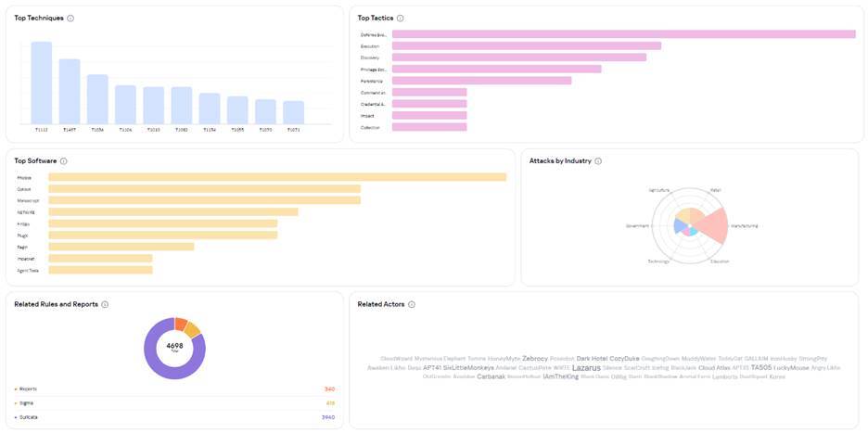This screenshot has height=433, width=868.
Task: Open the Top Software info icon
Action: tap(63, 161)
